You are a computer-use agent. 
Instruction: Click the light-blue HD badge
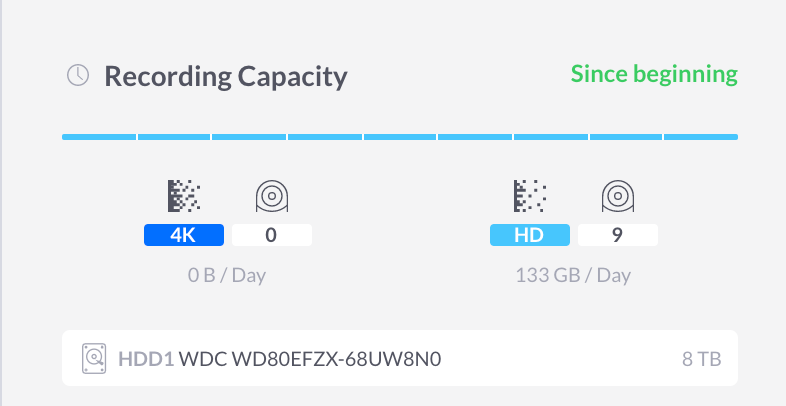click(529, 235)
